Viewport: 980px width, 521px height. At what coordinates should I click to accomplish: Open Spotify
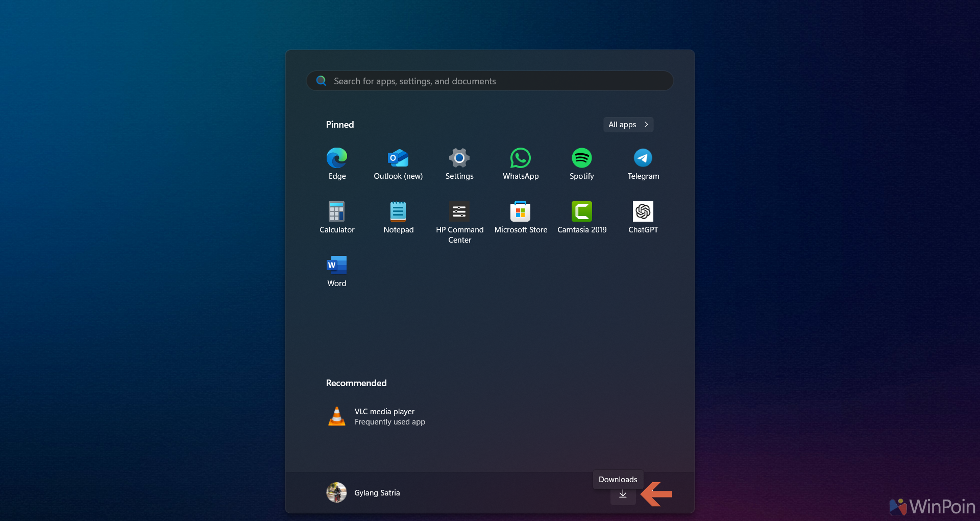[582, 163]
